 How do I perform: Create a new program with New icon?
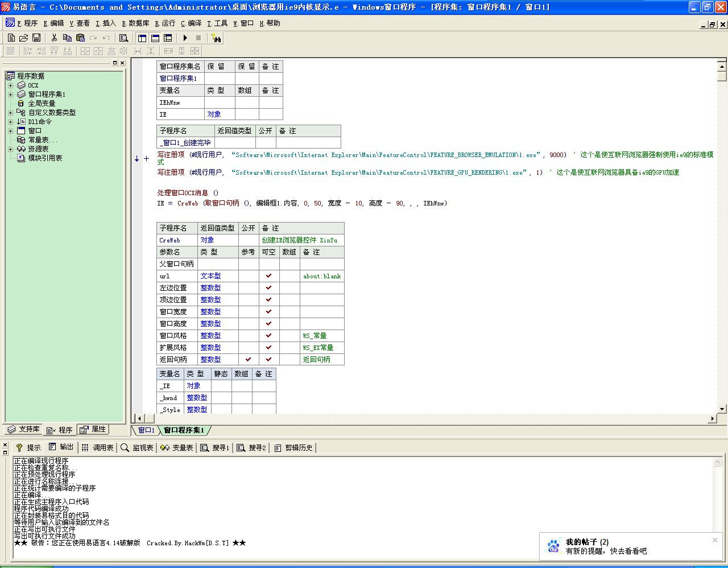(11, 38)
